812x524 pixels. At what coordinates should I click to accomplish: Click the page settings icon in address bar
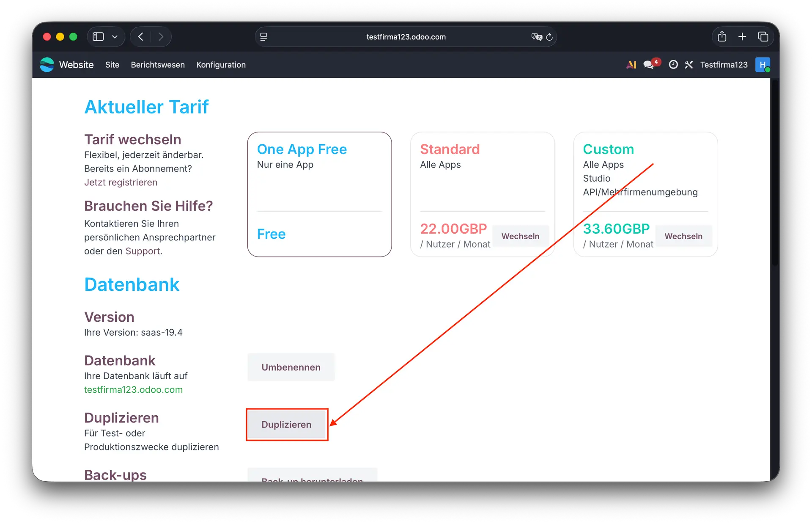pyautogui.click(x=263, y=37)
